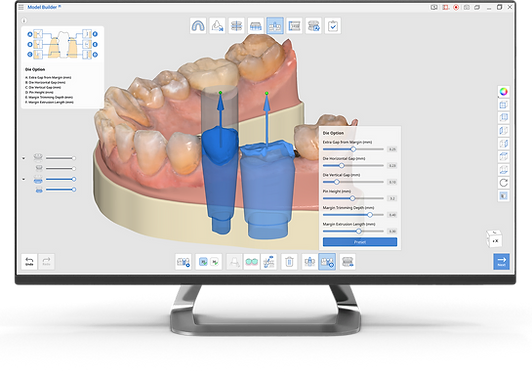Toggle visibility of the top model layer icon

[38, 157]
